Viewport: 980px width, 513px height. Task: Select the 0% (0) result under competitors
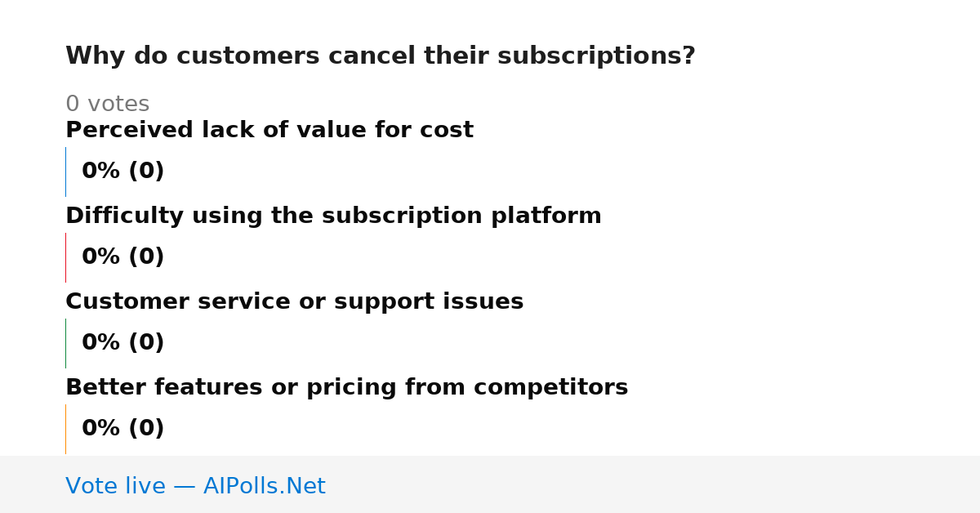[123, 429]
